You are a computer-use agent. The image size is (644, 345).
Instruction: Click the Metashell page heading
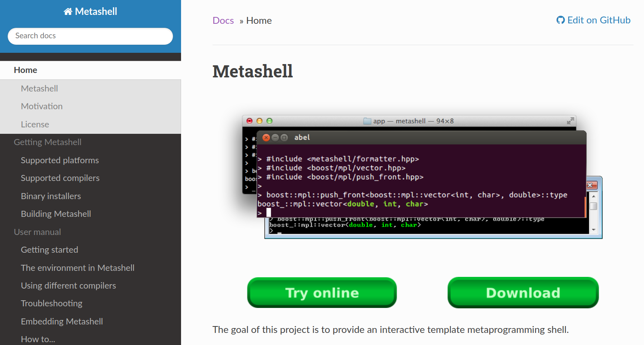tap(252, 71)
